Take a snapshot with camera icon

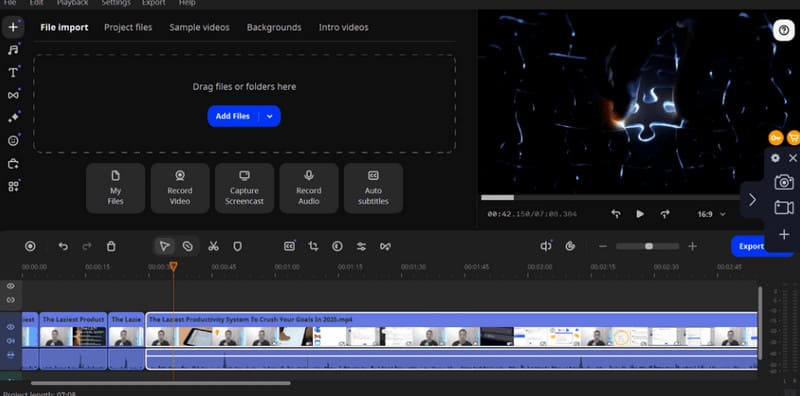point(784,182)
